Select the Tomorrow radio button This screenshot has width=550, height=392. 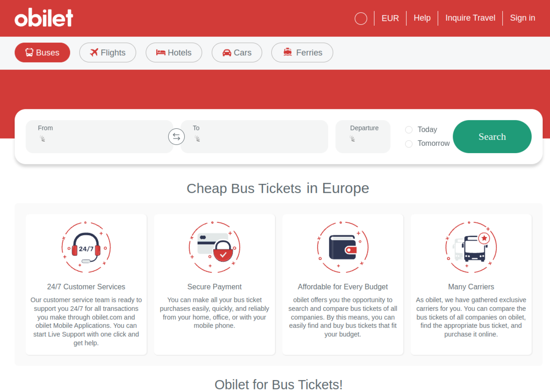click(x=409, y=144)
